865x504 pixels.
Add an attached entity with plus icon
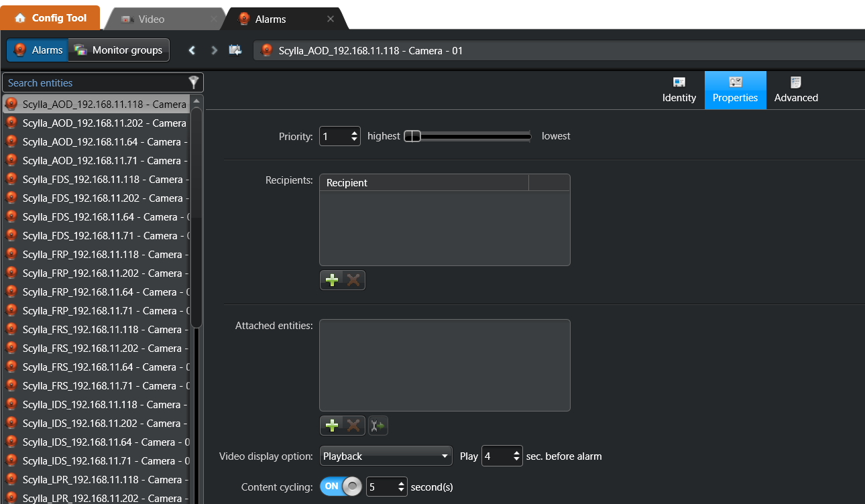pos(331,426)
